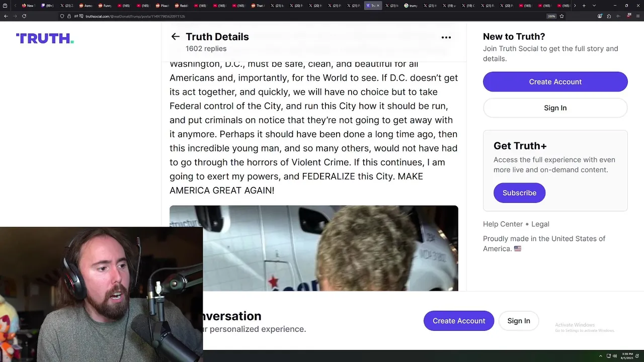Viewport: 644px width, 362px height.
Task: Click the shield tracking protection icon
Action: (62, 16)
